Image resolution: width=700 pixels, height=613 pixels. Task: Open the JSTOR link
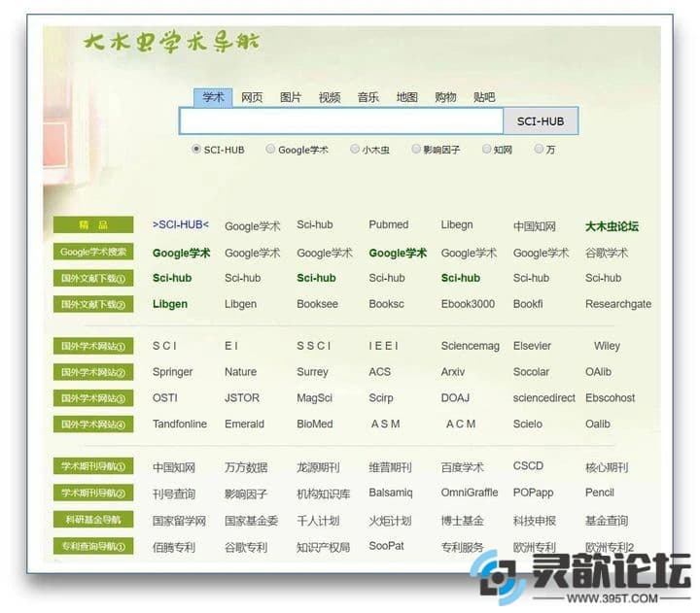point(241,397)
